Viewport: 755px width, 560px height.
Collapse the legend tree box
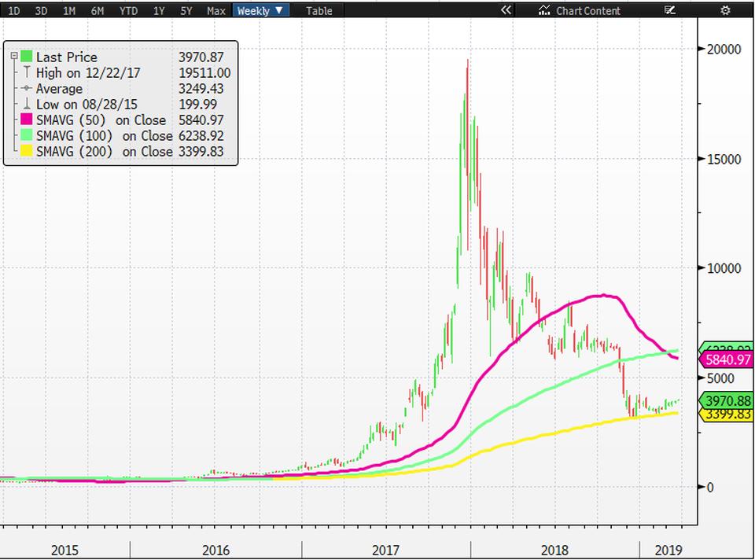pos(14,56)
